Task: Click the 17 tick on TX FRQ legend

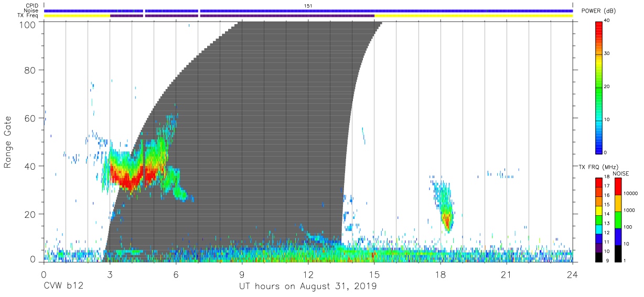Action: [608, 187]
